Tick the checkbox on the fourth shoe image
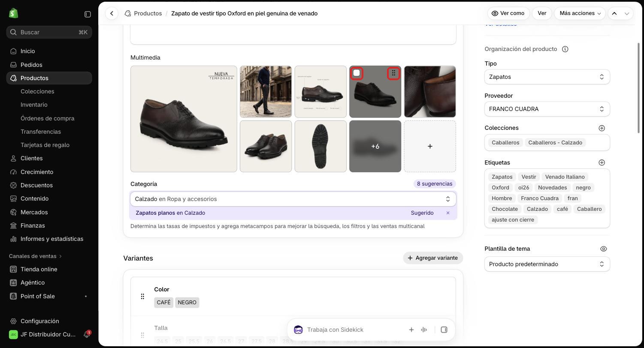Image resolution: width=644 pixels, height=348 pixels. pyautogui.click(x=357, y=73)
